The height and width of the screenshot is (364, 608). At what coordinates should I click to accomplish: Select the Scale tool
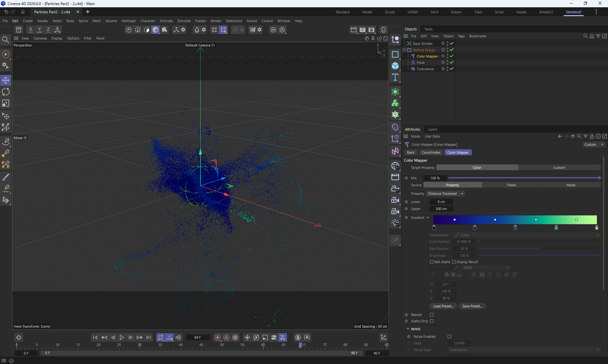coord(6,103)
